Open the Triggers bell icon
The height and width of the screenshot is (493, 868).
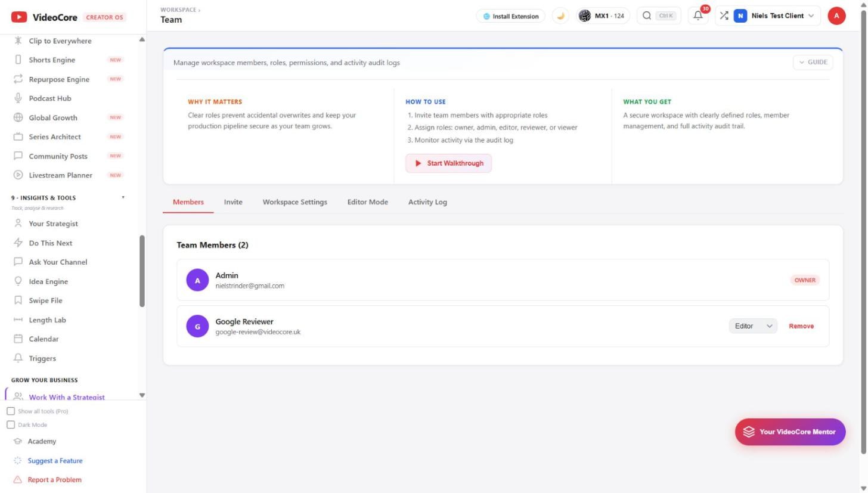coord(18,358)
